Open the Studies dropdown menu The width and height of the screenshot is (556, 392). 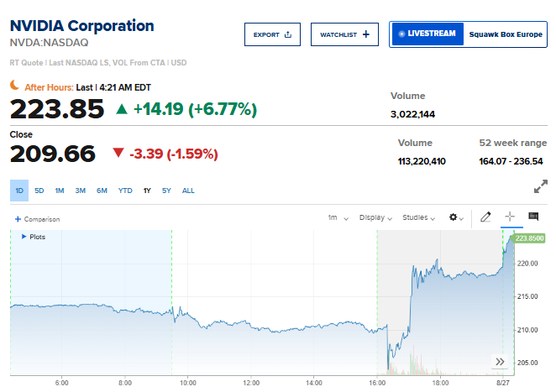[418, 217]
